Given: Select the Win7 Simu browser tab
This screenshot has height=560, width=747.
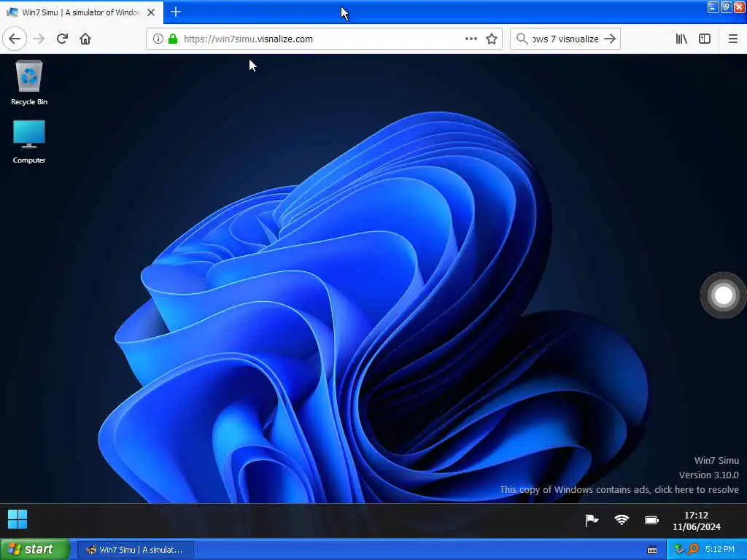Looking at the screenshot, I should [x=81, y=12].
